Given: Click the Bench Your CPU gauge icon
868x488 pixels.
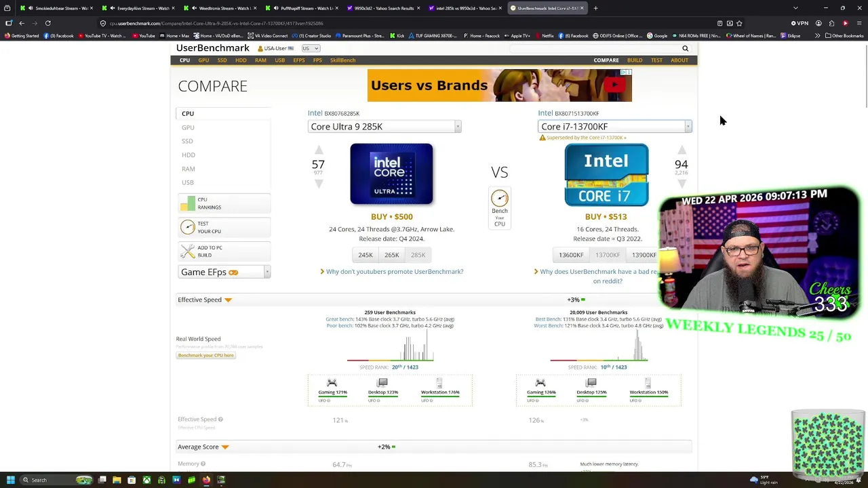Looking at the screenshot, I should coord(500,198).
